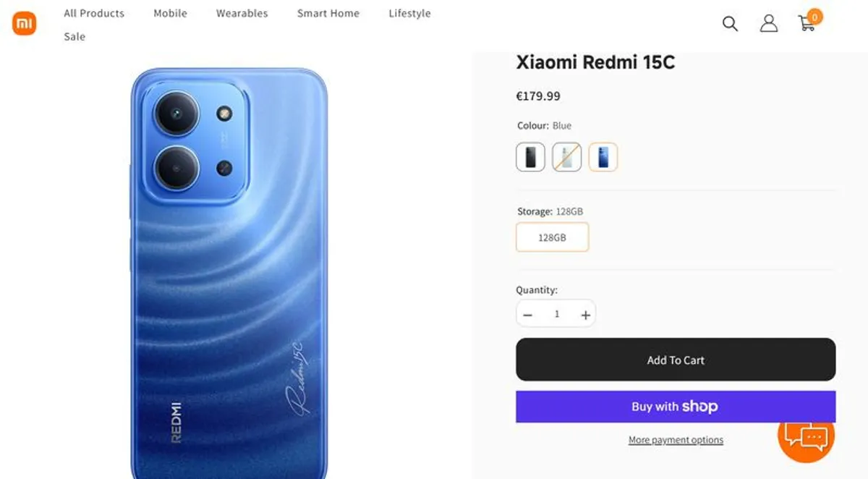868x479 pixels.
Task: Open the Mobile menu item
Action: tap(169, 13)
